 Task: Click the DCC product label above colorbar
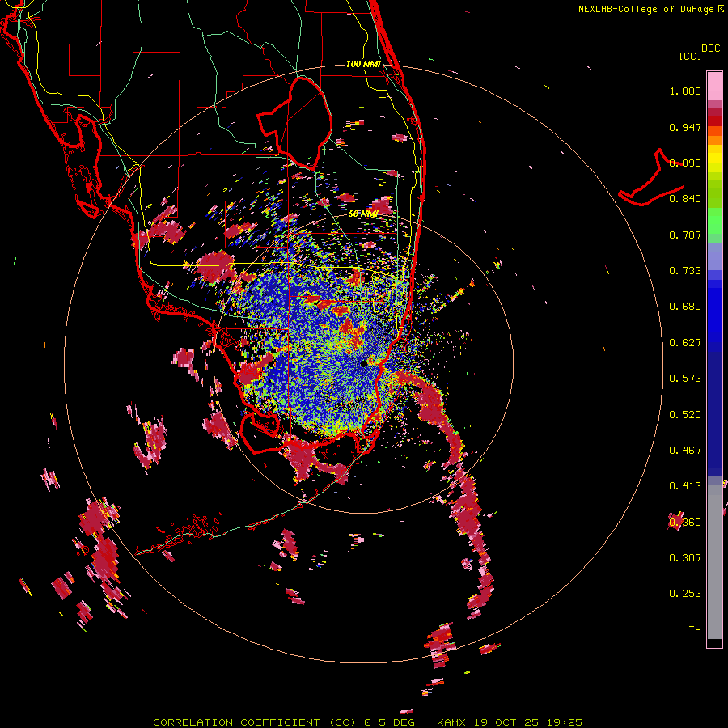tap(711, 49)
